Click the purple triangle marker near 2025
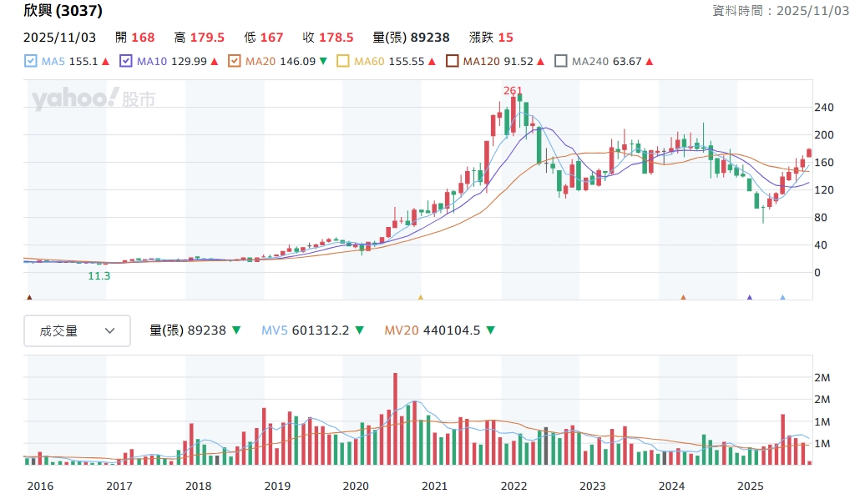 (749, 297)
